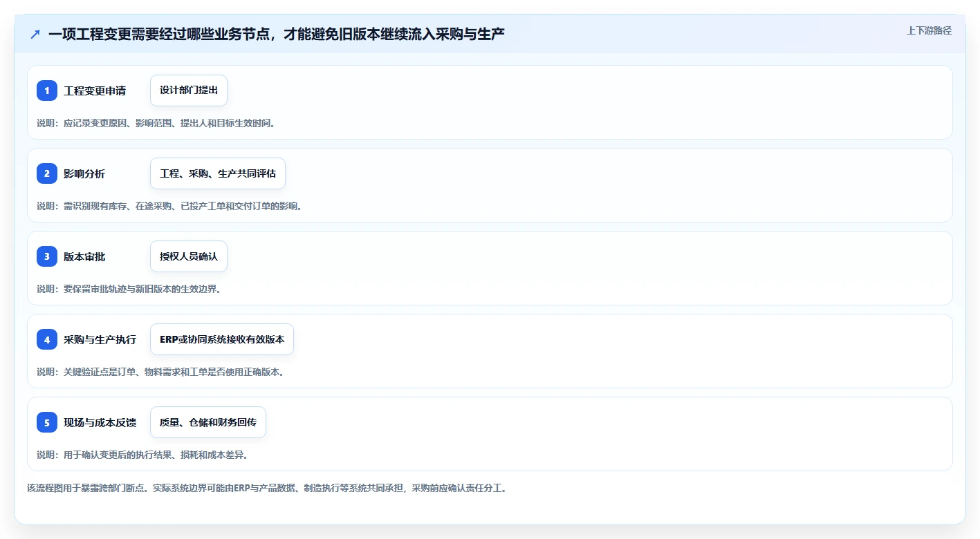980x539 pixels.
Task: Click the note about 关键验证点
Action: 161,372
